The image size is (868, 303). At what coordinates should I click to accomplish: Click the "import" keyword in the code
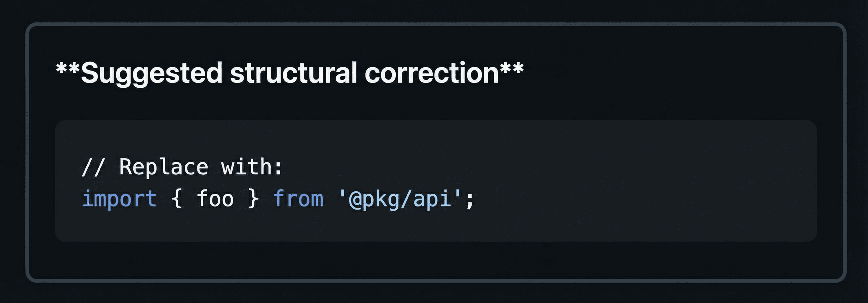tap(119, 198)
